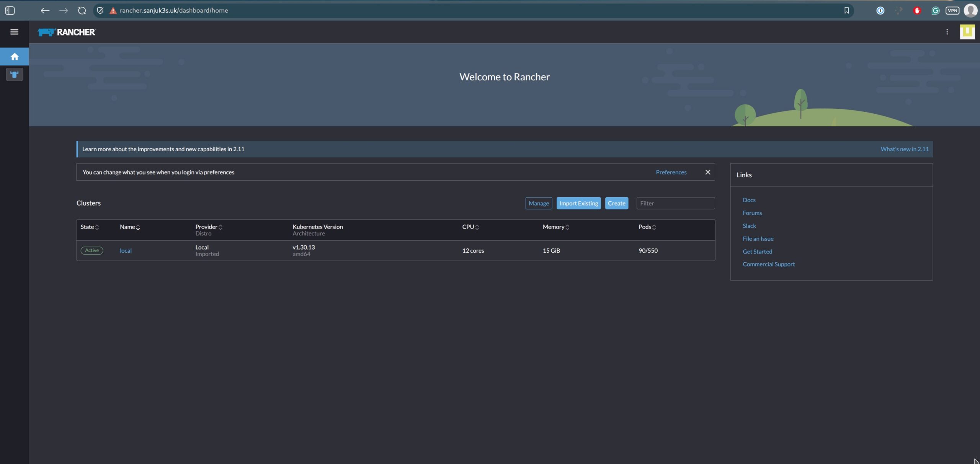Go back in browser history
Image resolution: width=980 pixels, height=464 pixels.
pyautogui.click(x=45, y=11)
